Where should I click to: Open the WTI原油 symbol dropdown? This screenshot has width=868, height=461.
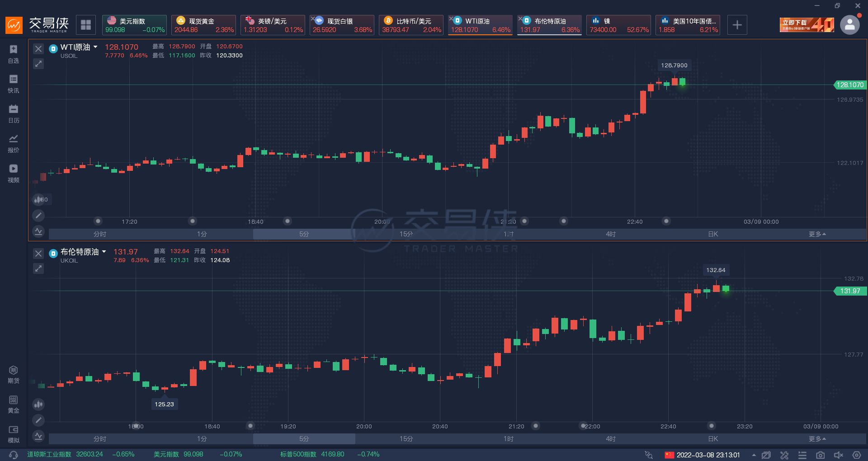click(x=95, y=47)
